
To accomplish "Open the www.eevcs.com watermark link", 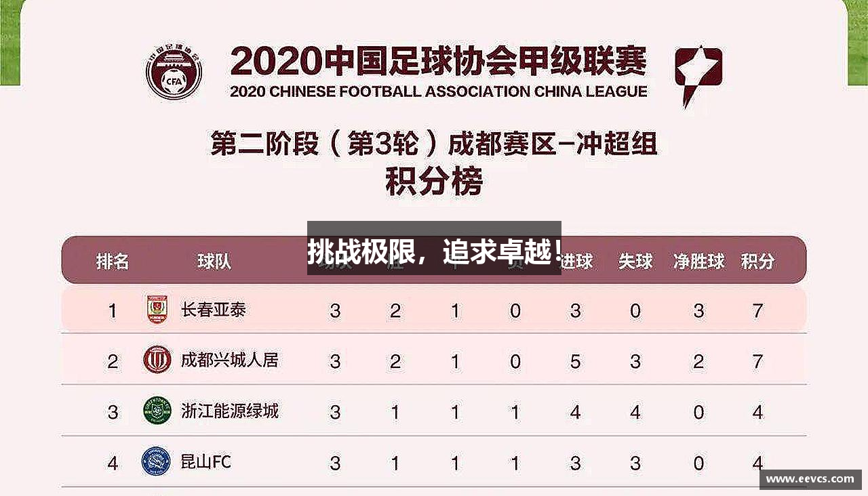I will click(810, 479).
